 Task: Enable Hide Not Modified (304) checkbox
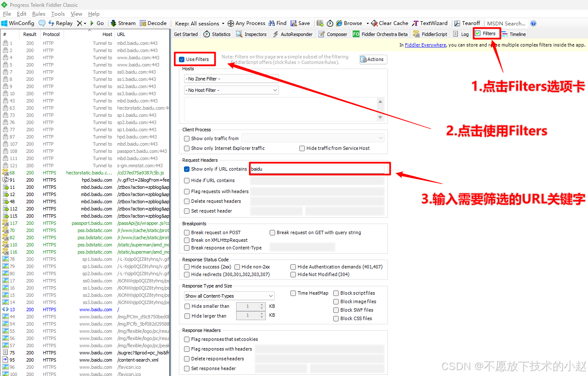(x=293, y=274)
